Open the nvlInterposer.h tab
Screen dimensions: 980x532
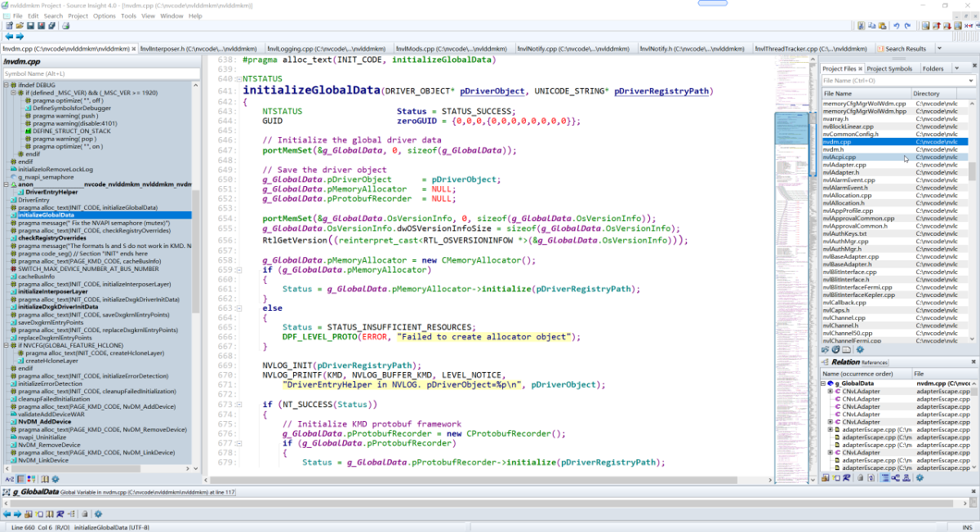tap(203, 49)
